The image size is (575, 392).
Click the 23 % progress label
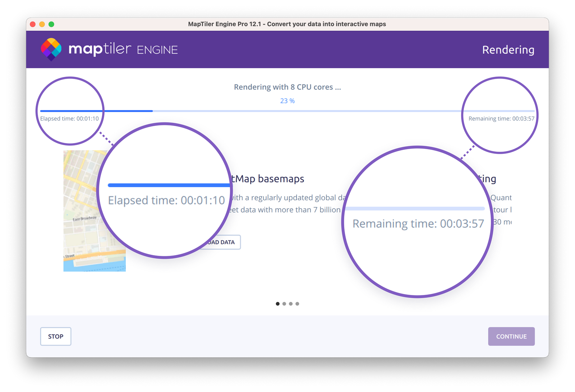(287, 101)
